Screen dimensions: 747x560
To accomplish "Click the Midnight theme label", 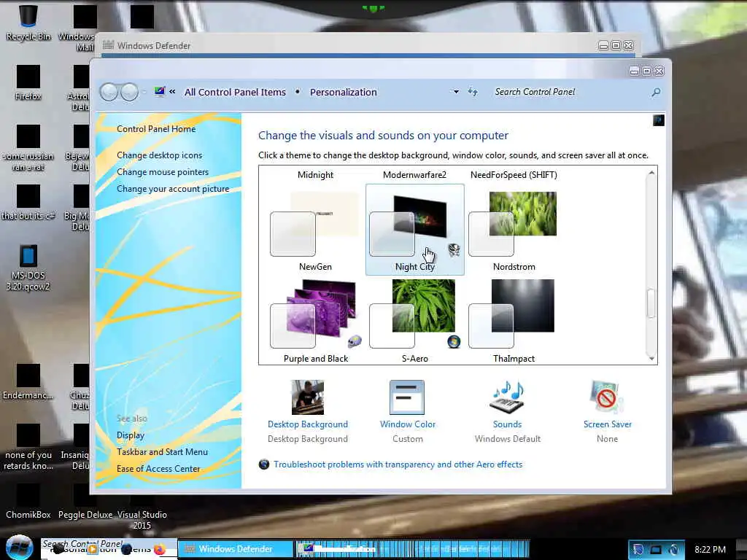I will (315, 175).
